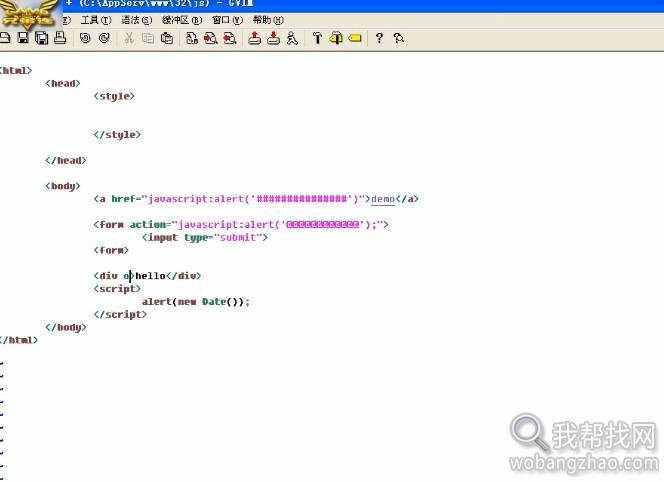
Task: Open the 工具(T) menu
Action: pyautogui.click(x=96, y=20)
